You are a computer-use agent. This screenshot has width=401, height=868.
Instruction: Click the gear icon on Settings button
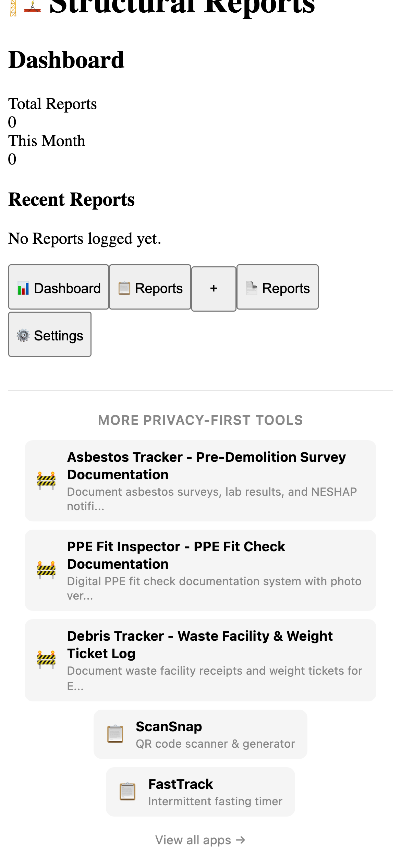coord(23,336)
